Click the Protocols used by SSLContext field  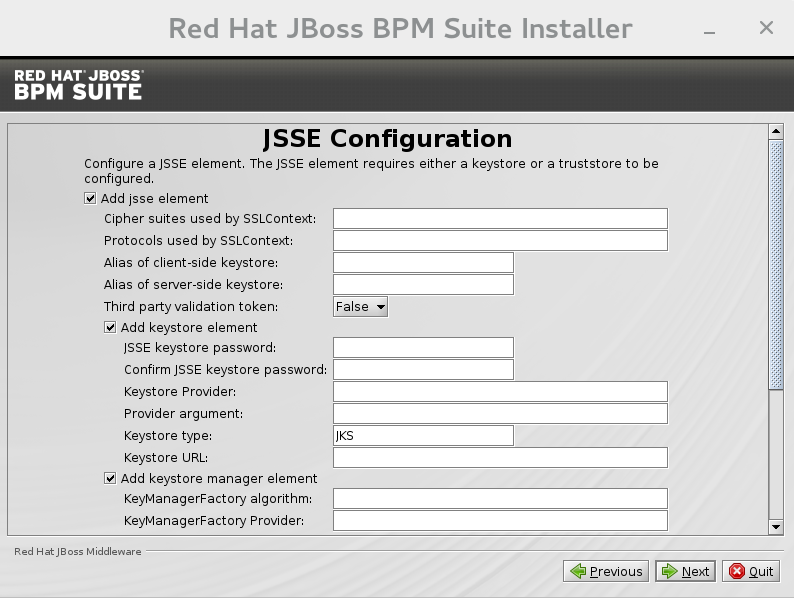point(500,241)
